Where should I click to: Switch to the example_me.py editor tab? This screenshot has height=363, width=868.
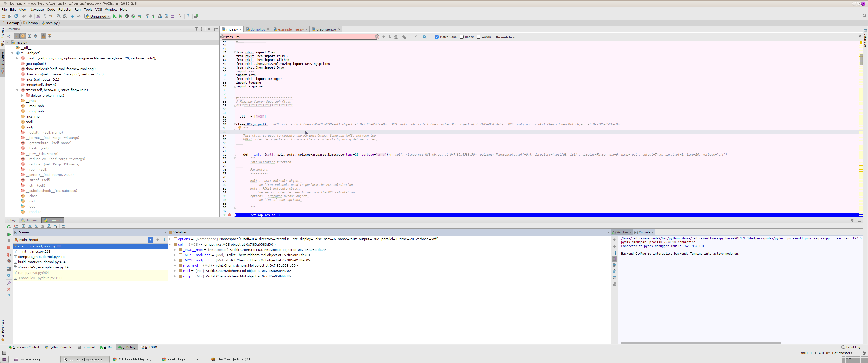pos(290,29)
